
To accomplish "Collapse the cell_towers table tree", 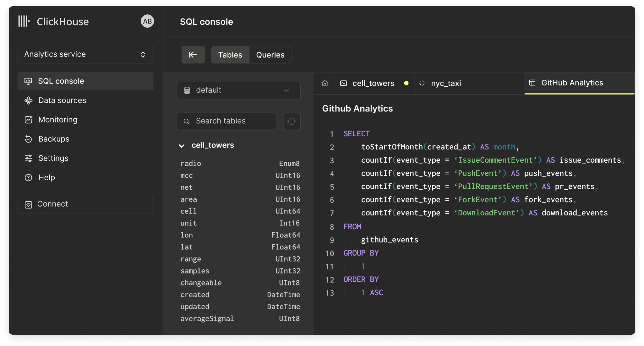I will 182,146.
